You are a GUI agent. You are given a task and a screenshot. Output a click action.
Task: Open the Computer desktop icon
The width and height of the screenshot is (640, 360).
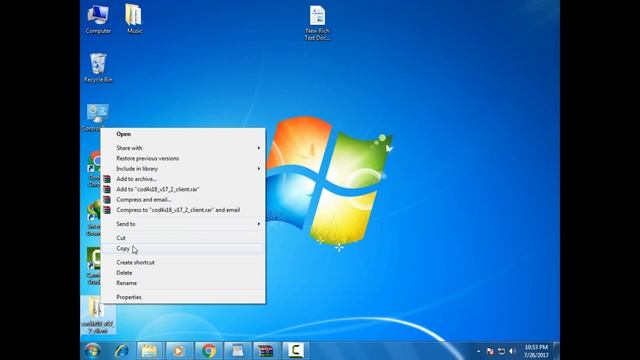pos(98,20)
